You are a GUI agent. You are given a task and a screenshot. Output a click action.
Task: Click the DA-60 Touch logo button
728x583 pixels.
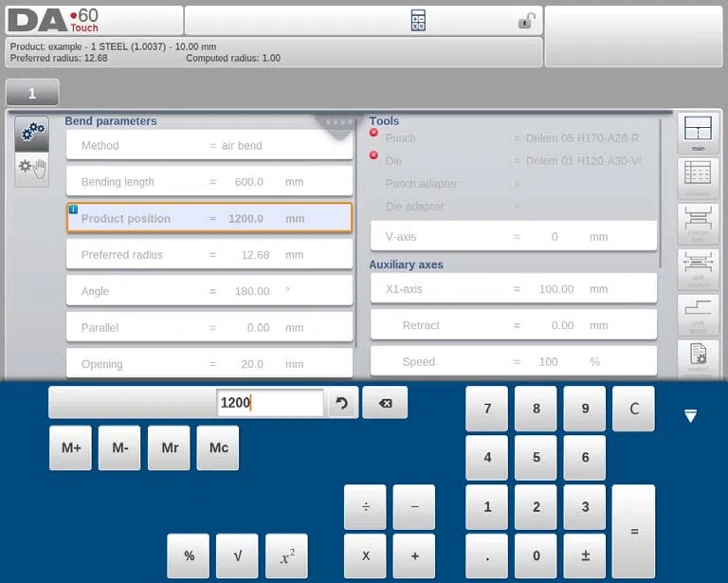(x=94, y=21)
